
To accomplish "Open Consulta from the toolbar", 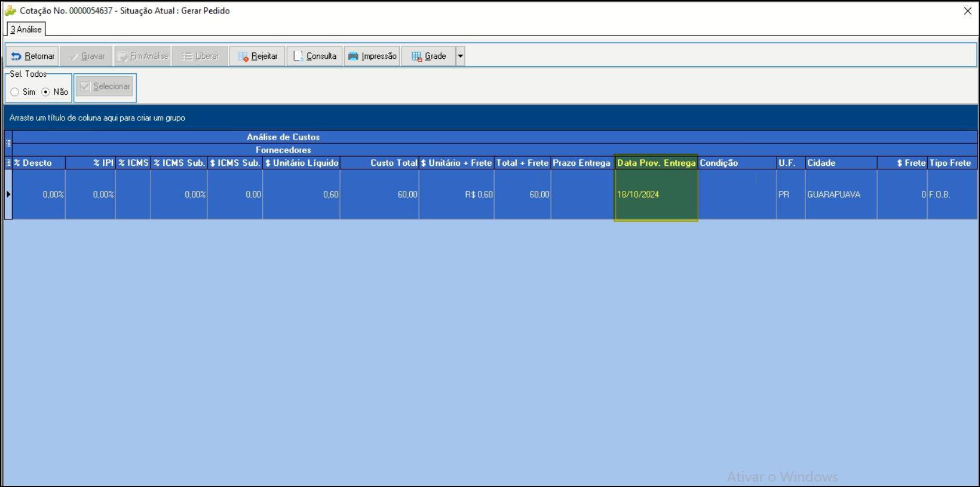I will pyautogui.click(x=314, y=56).
